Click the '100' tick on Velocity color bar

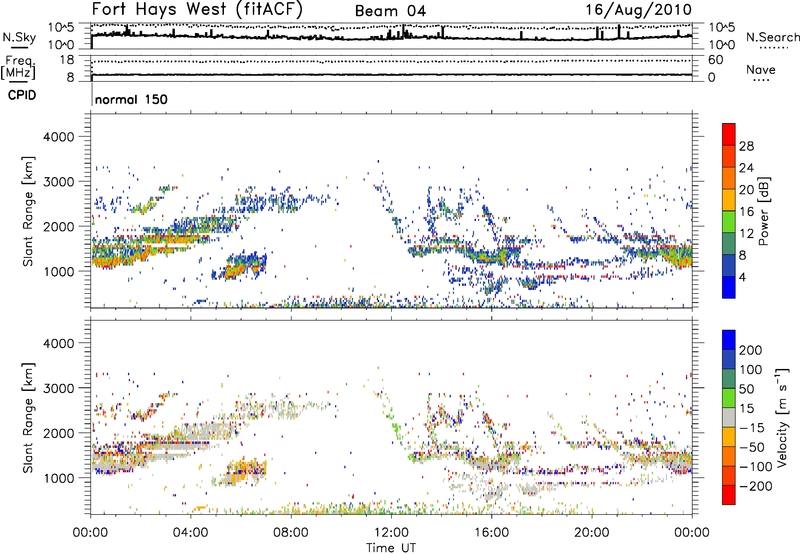(751, 370)
